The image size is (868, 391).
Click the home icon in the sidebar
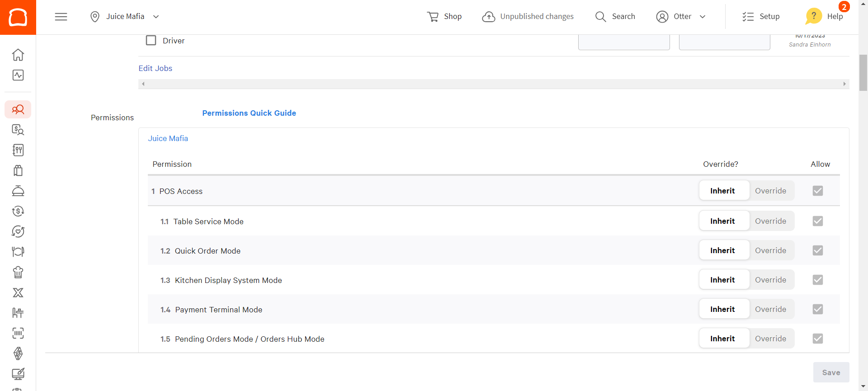tap(18, 55)
